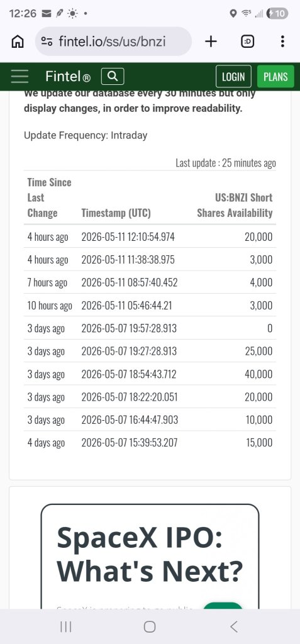This screenshot has height=644, width=300.
Task: Click the Fintel logo link
Action: pos(68,76)
